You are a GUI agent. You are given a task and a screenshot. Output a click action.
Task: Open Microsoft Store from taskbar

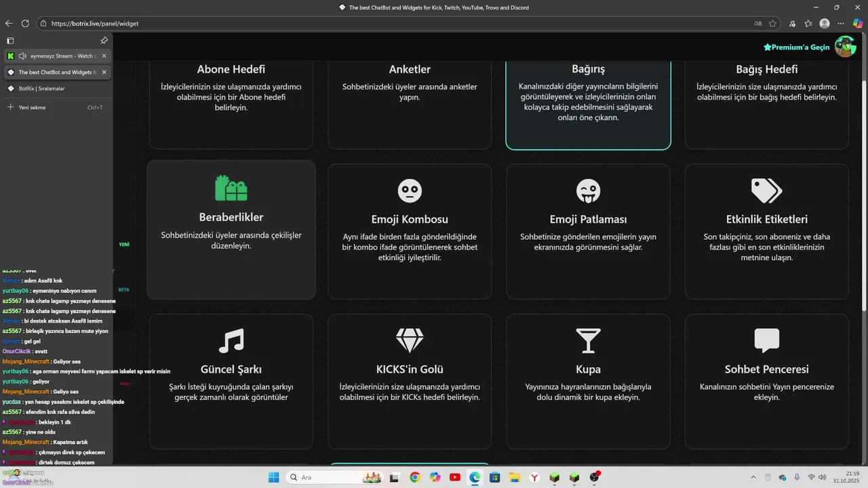coord(495,477)
